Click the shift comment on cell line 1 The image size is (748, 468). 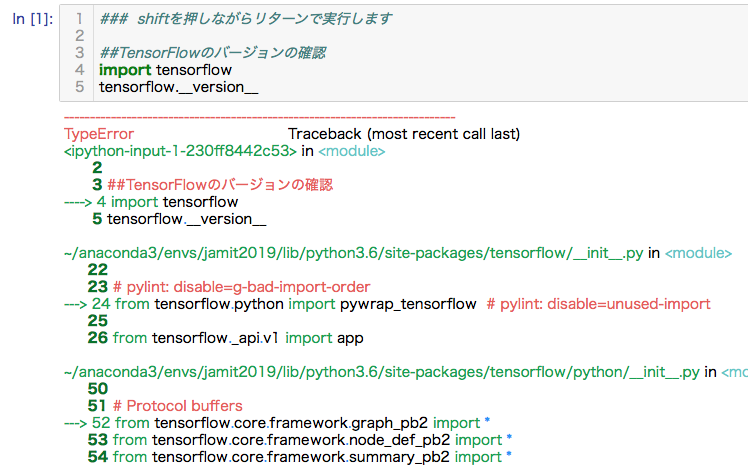click(x=246, y=19)
